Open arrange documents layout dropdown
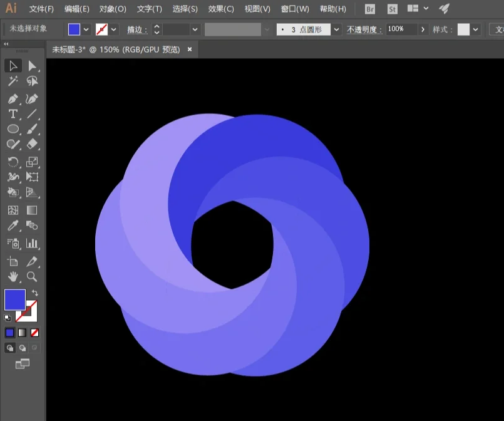Viewport: 504px width, 421px height. click(x=426, y=8)
